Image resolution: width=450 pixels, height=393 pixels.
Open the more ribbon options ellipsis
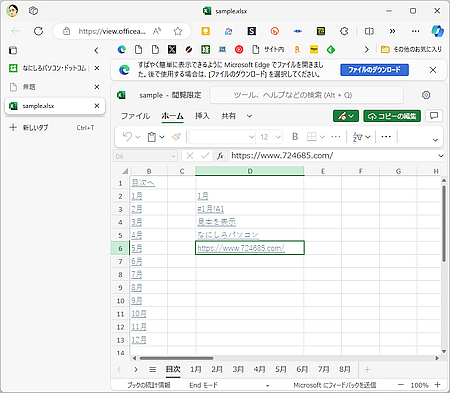click(386, 137)
